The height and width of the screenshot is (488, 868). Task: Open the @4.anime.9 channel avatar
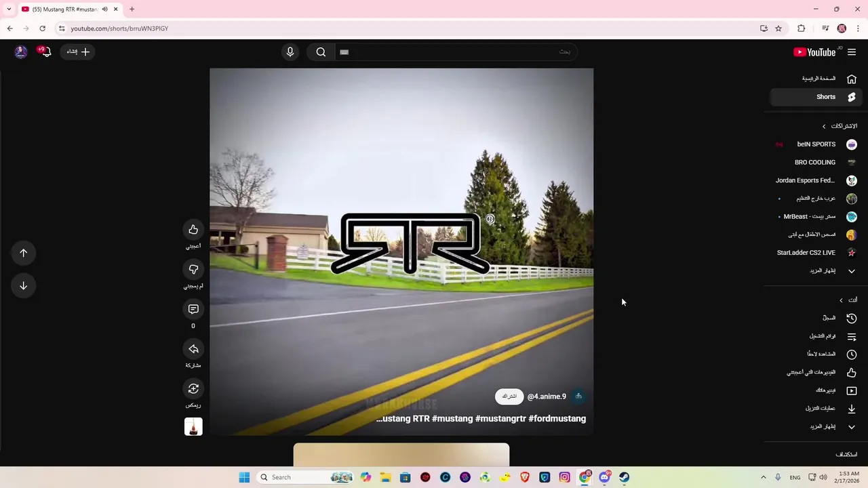[578, 396]
